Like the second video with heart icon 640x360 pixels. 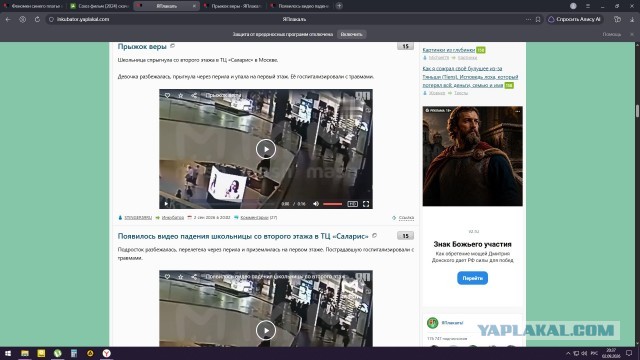point(167,276)
